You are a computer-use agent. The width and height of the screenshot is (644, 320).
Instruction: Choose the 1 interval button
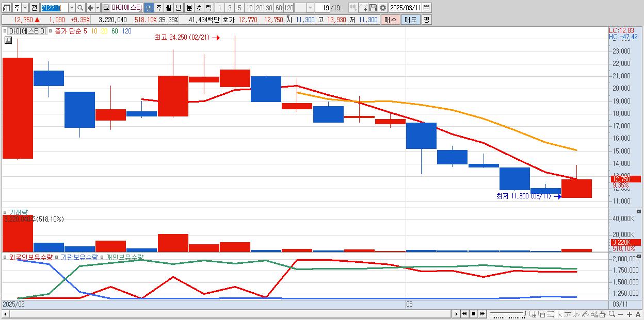click(220, 8)
